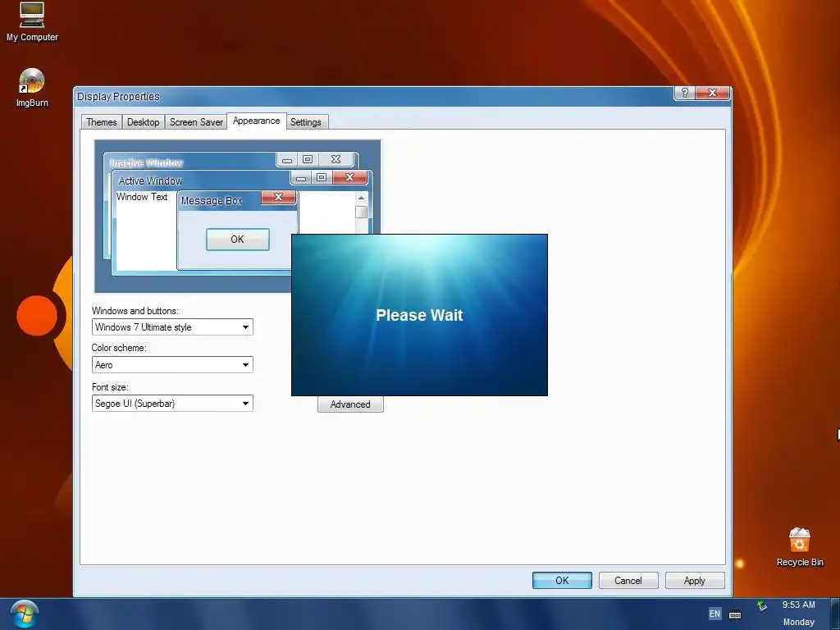Click the Inactive Window preview title
Image resolution: width=840 pixels, height=630 pixels.
(146, 162)
